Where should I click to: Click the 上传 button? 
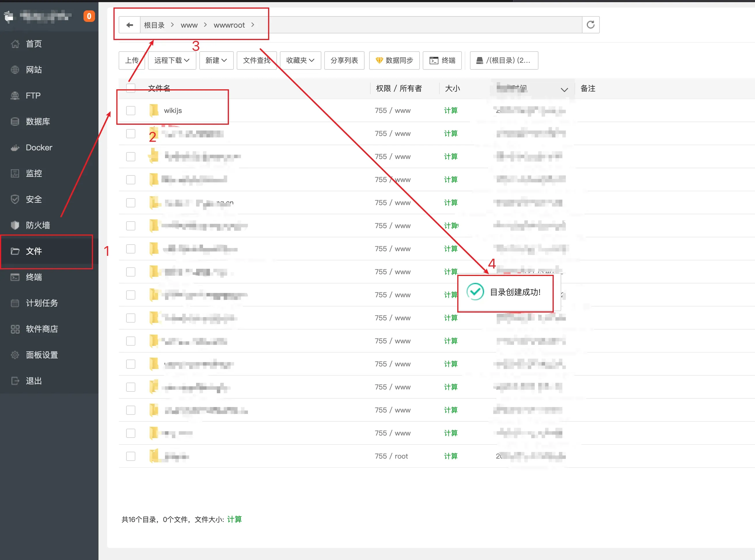click(132, 60)
